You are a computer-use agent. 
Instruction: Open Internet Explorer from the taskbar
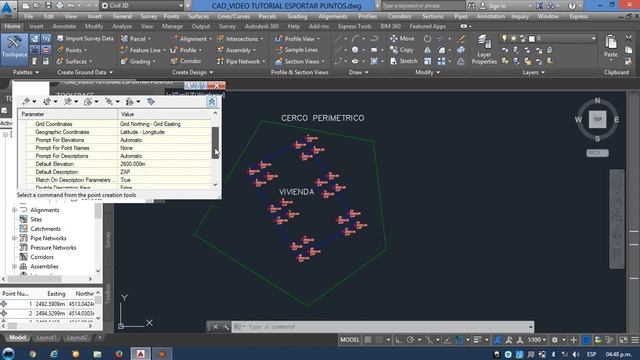coord(53,354)
